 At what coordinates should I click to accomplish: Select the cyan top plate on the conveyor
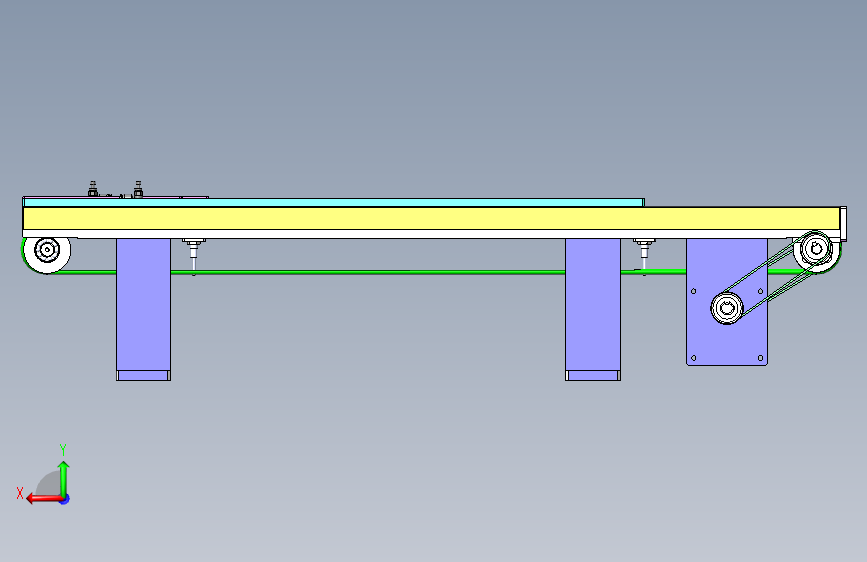click(333, 202)
